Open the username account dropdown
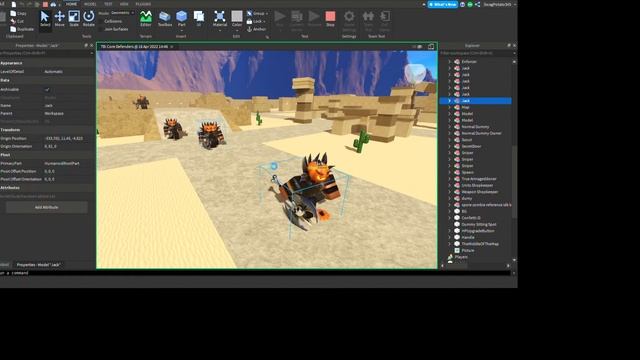This screenshot has height=360, width=640. coord(515,4)
